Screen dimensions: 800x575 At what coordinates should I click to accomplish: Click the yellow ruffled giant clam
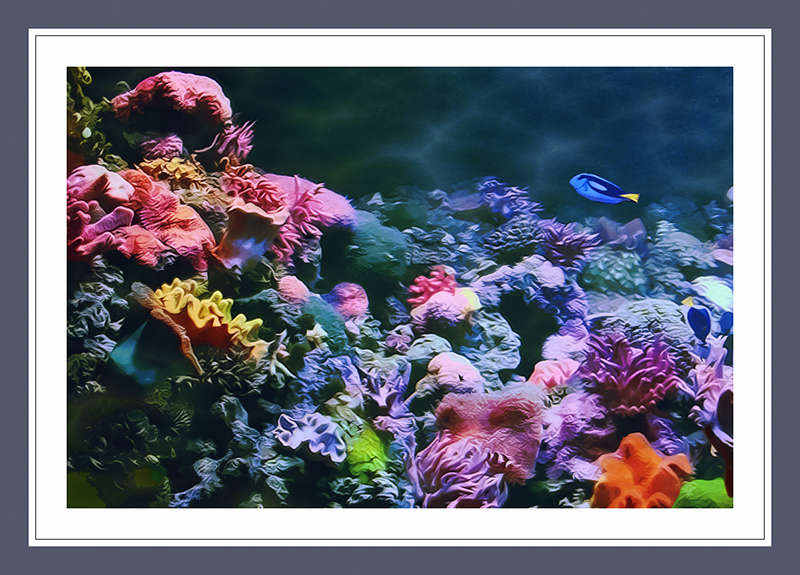coord(205,311)
